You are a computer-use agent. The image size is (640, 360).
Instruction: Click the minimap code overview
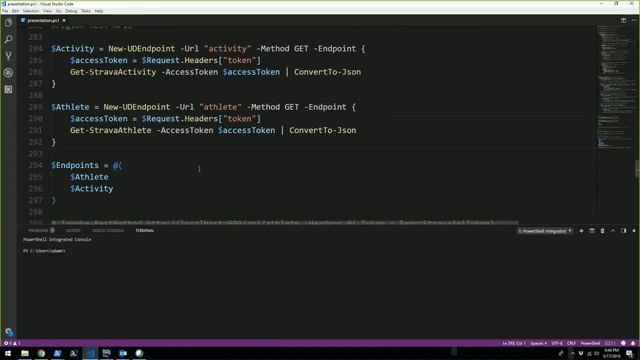coord(616,86)
